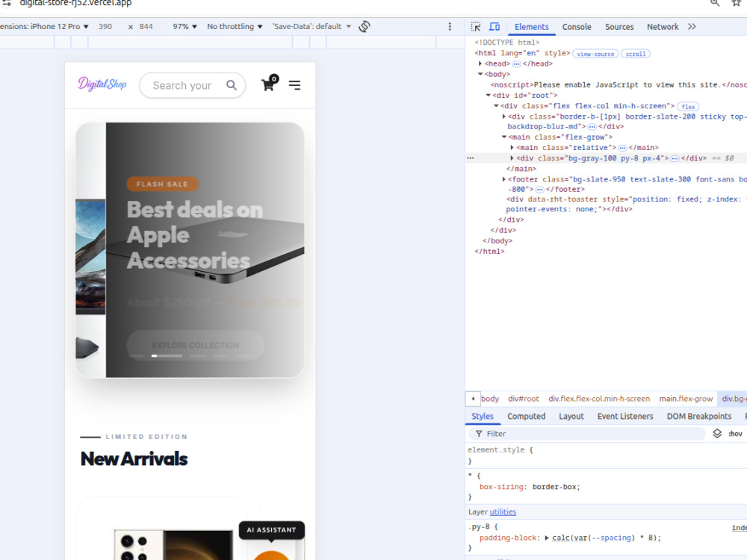Open the Save-Data default dropdown

(311, 27)
